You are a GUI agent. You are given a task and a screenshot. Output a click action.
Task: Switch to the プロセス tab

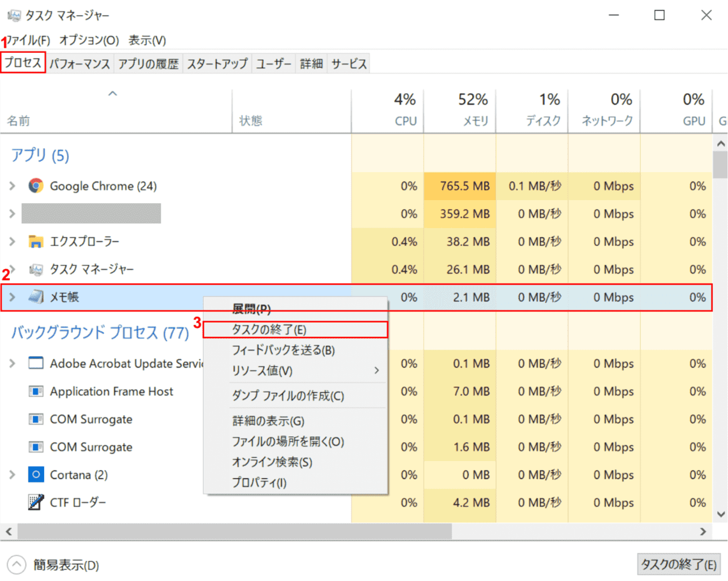point(23,63)
